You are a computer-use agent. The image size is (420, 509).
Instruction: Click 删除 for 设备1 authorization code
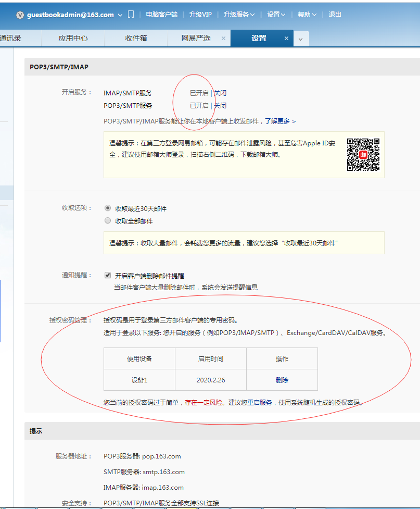pyautogui.click(x=282, y=380)
